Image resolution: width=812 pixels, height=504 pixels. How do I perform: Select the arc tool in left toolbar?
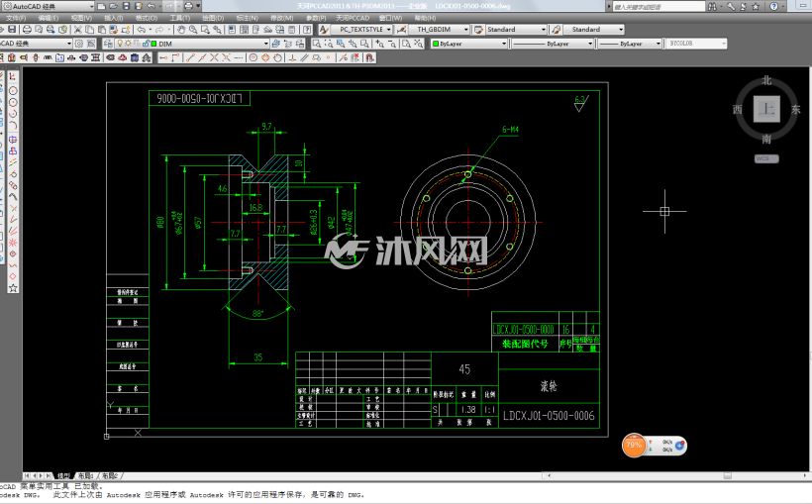click(13, 126)
